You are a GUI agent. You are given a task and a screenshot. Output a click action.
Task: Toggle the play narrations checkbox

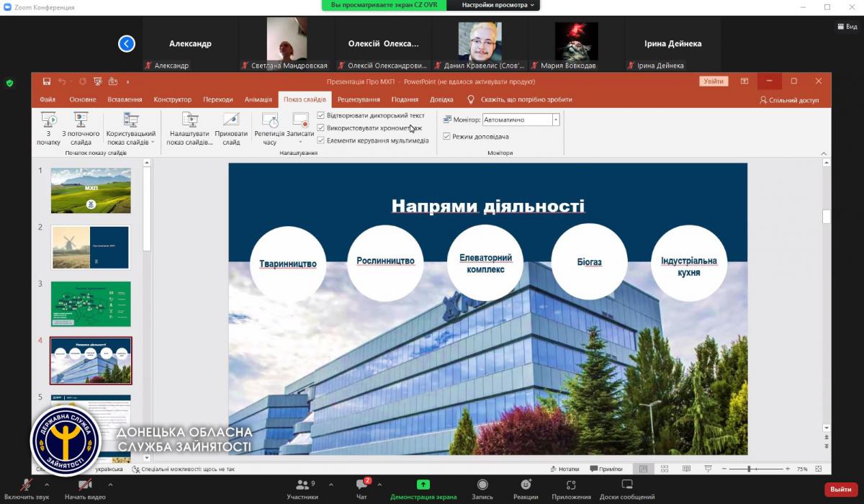[321, 115]
